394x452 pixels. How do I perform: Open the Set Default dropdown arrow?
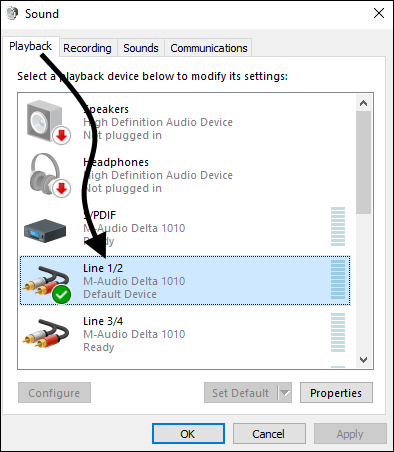point(285,393)
